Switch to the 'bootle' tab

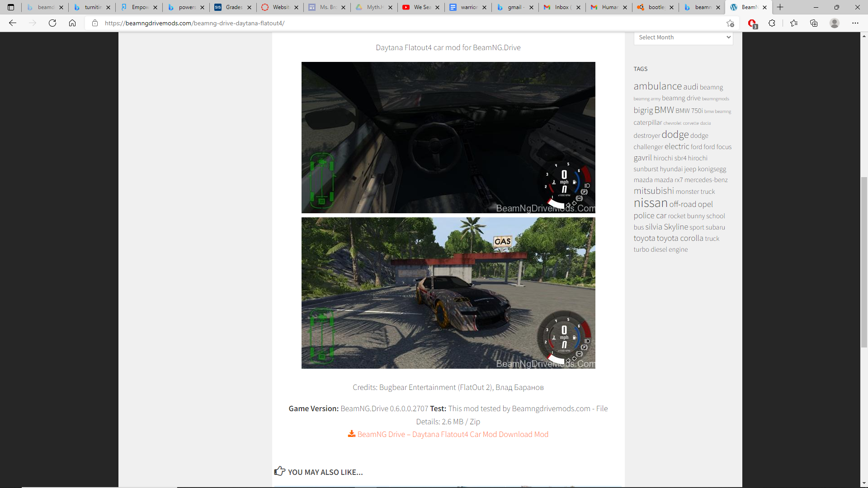coord(656,7)
